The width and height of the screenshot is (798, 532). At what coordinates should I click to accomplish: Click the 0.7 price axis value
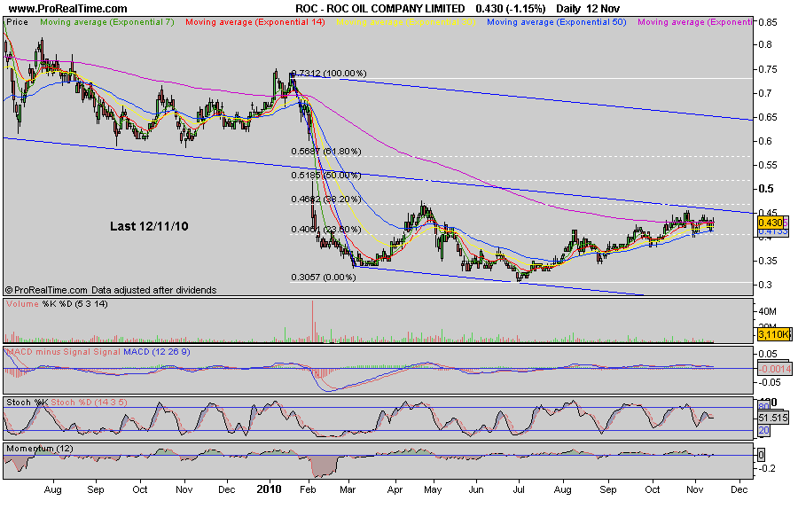point(765,94)
